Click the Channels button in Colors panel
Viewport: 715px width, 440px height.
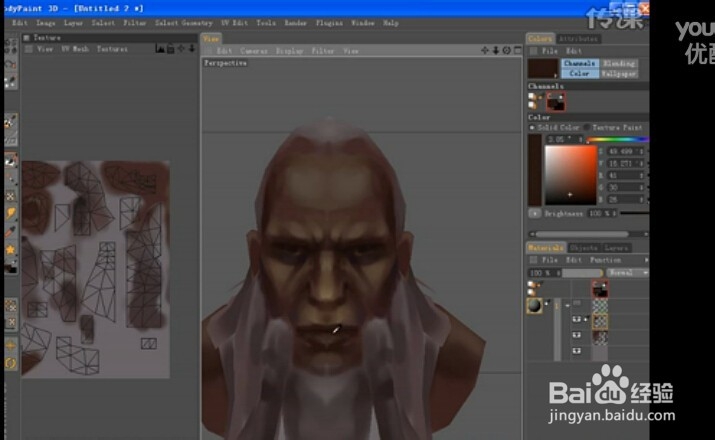click(x=580, y=63)
